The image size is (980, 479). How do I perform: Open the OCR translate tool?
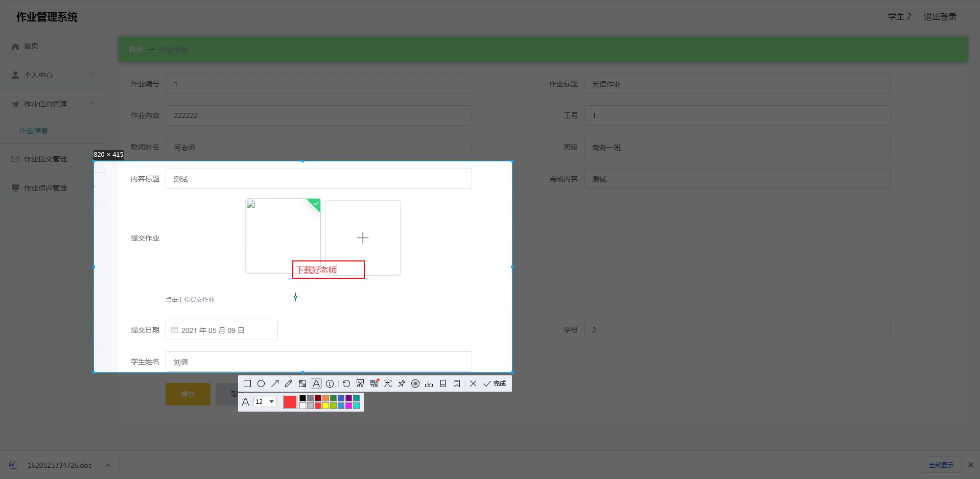pyautogui.click(x=374, y=384)
